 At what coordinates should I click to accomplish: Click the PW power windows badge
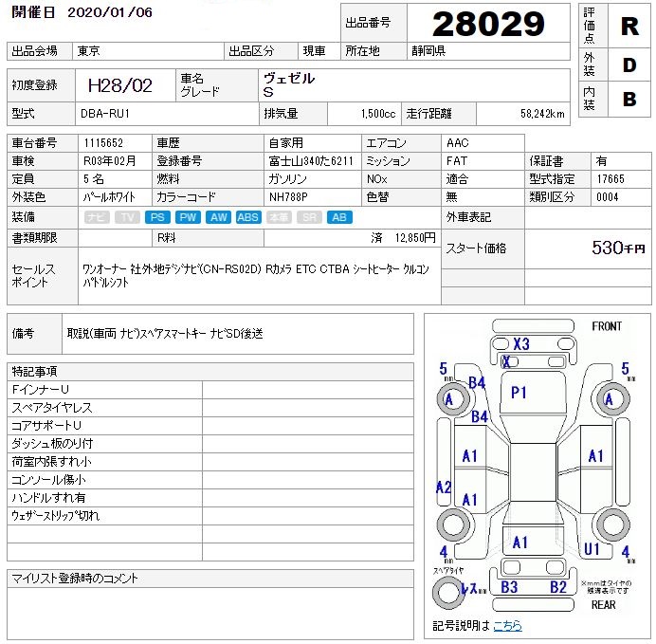[188, 217]
